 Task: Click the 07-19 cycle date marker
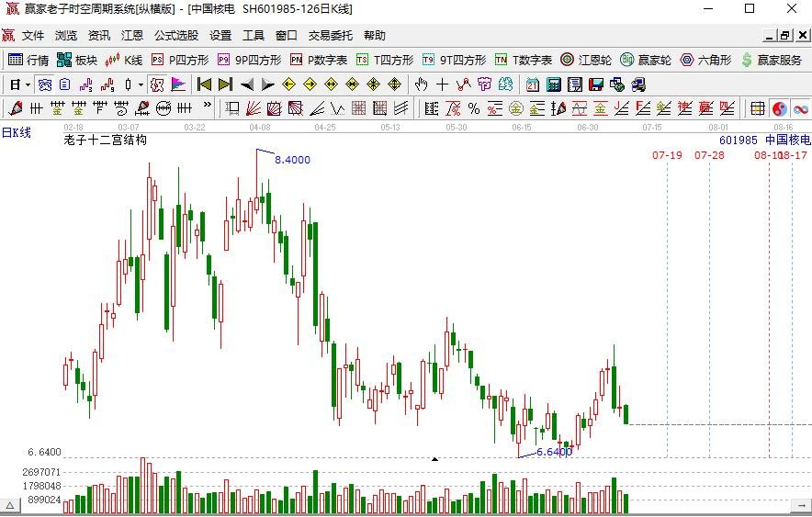click(667, 155)
